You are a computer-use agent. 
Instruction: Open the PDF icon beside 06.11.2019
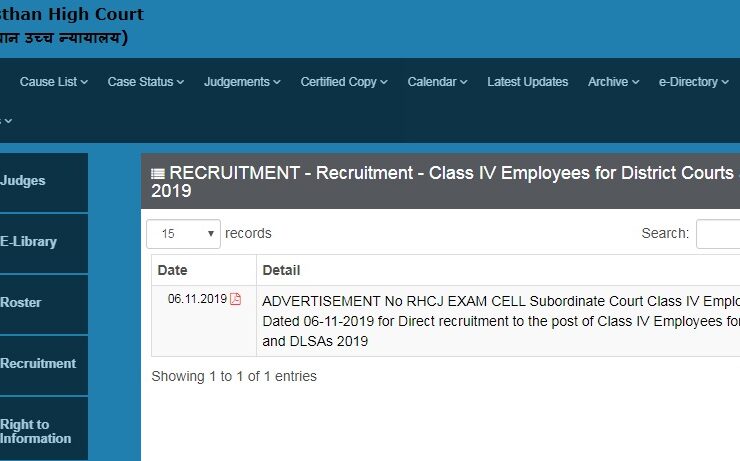click(x=236, y=299)
